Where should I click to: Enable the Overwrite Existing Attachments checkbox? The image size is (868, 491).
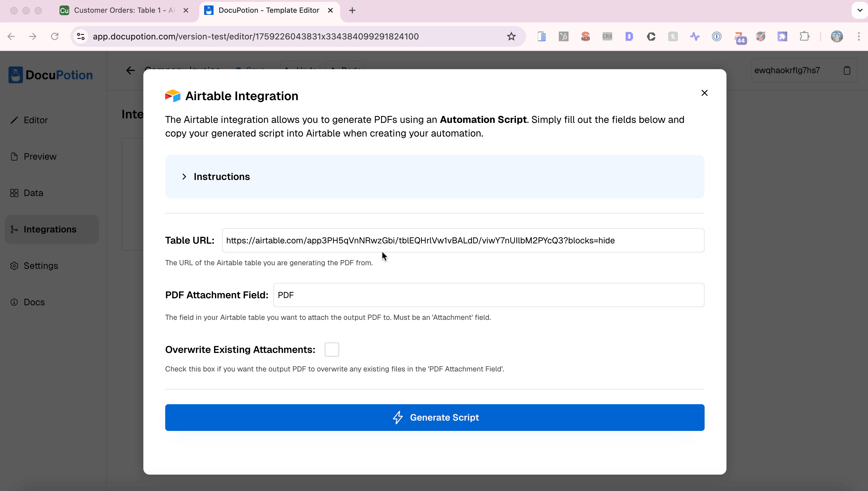[x=331, y=349]
